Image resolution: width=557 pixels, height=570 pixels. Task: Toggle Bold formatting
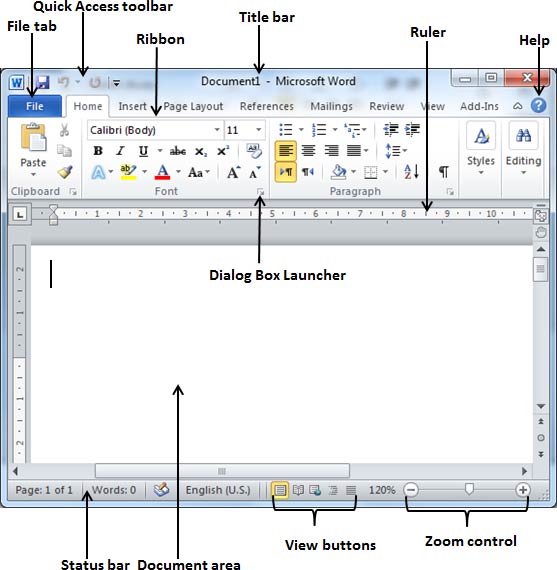click(98, 151)
